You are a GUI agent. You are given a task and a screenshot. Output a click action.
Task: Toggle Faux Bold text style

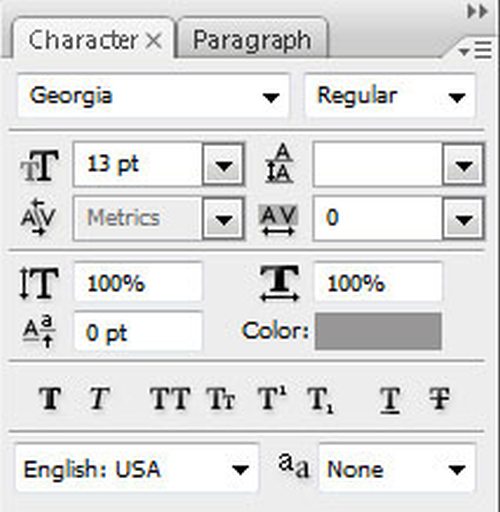click(x=50, y=398)
